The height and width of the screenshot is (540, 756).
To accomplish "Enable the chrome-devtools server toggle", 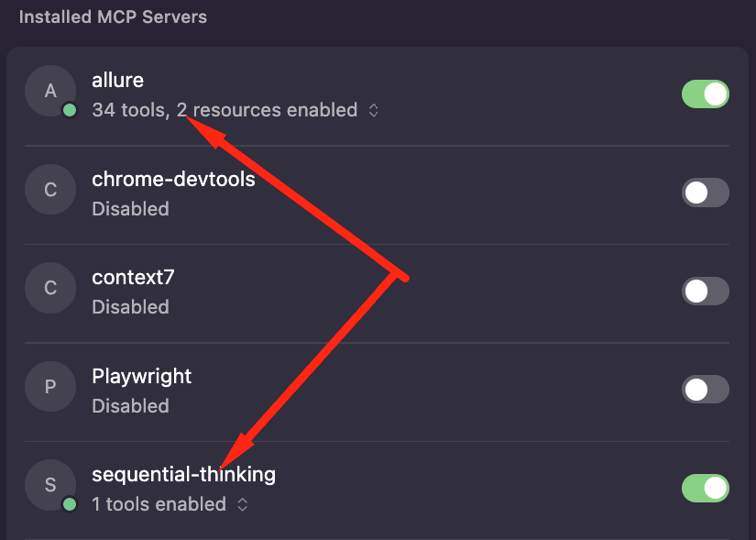I will click(705, 193).
